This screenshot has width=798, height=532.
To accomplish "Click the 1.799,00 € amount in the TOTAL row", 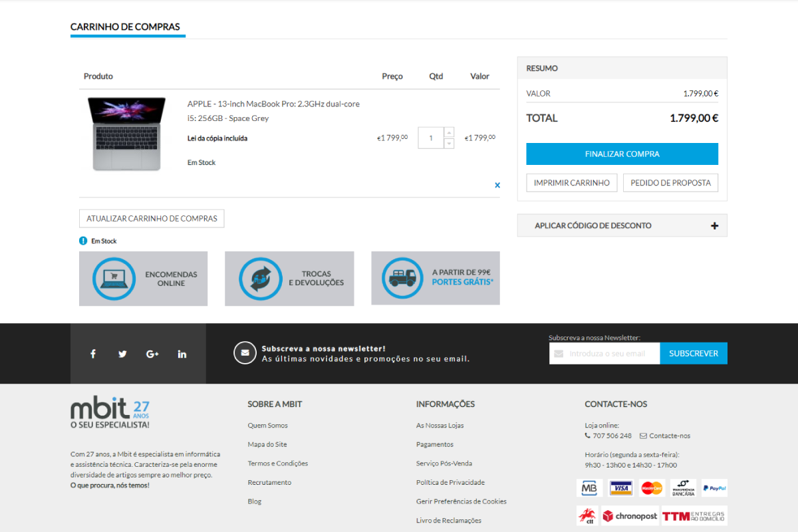I will (694, 118).
